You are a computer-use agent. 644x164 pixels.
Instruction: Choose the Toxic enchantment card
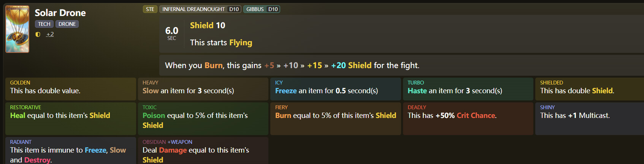coord(203,118)
